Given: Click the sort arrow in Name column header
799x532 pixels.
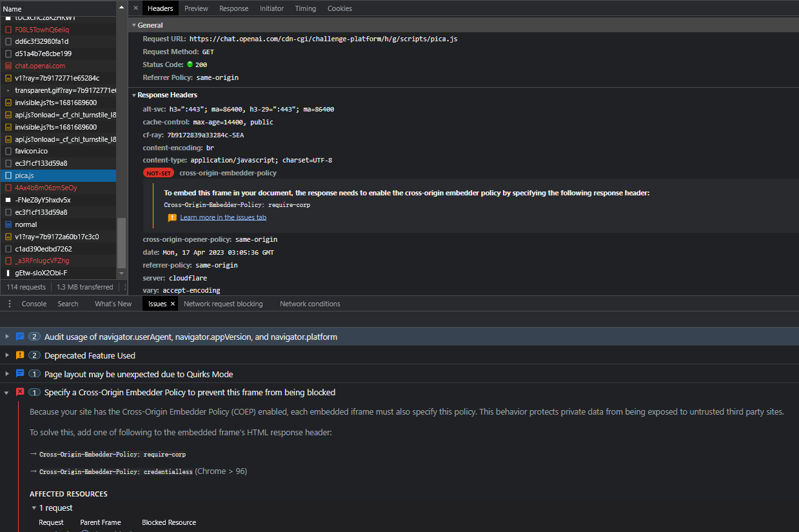Looking at the screenshot, I should 121,8.
